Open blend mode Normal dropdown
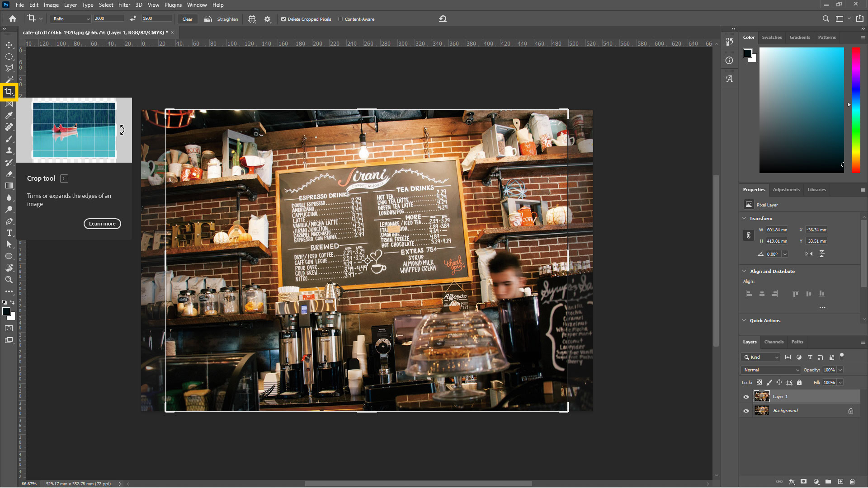This screenshot has width=868, height=488. (x=770, y=370)
